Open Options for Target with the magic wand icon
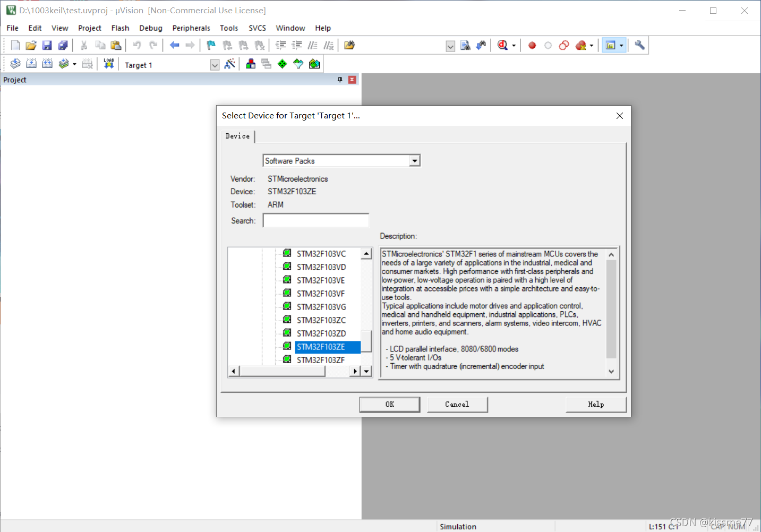This screenshot has height=532, width=761. click(229, 64)
